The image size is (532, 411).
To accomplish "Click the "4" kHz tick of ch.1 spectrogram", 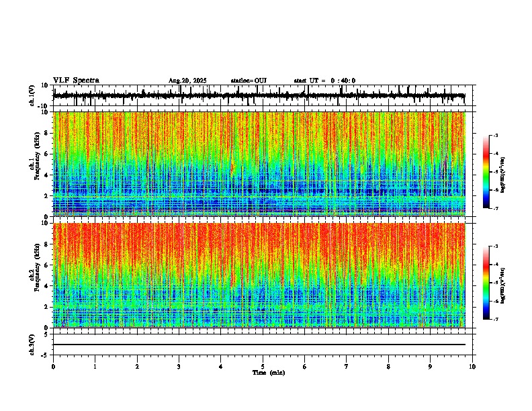I will coord(47,175).
